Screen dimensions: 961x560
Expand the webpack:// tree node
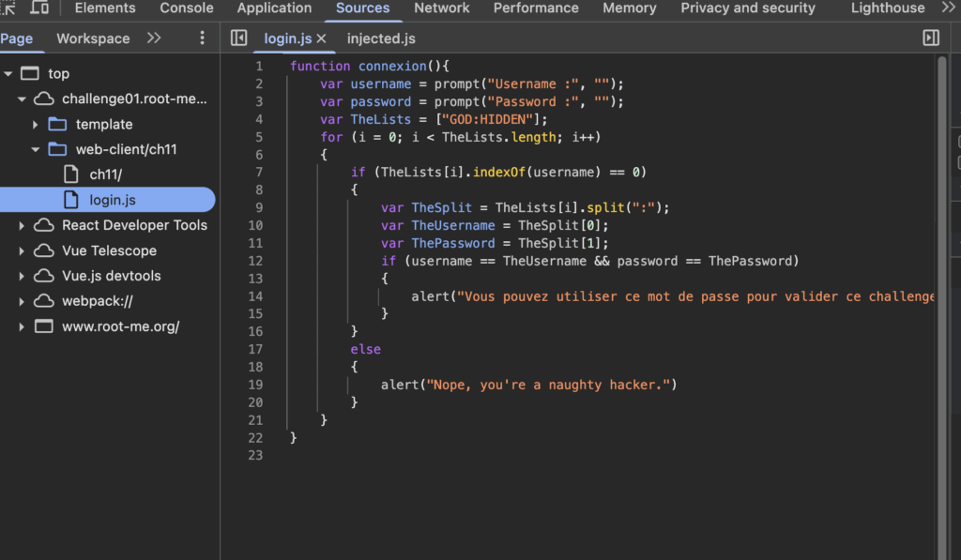pos(22,301)
